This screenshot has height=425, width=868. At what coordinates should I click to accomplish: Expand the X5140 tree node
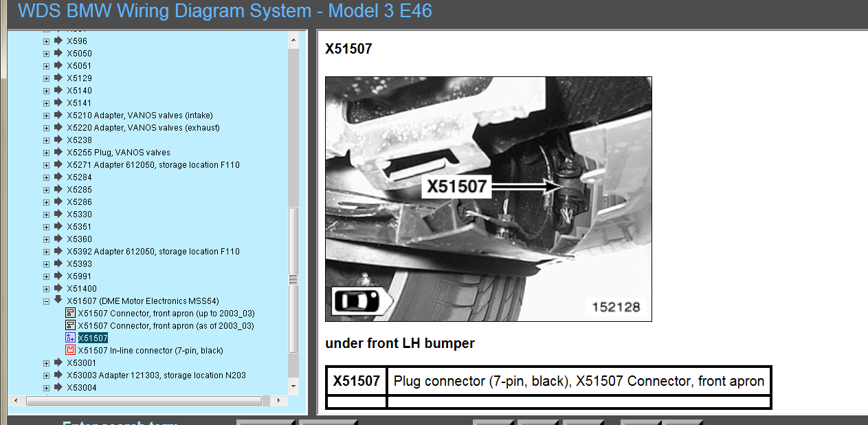click(x=46, y=91)
